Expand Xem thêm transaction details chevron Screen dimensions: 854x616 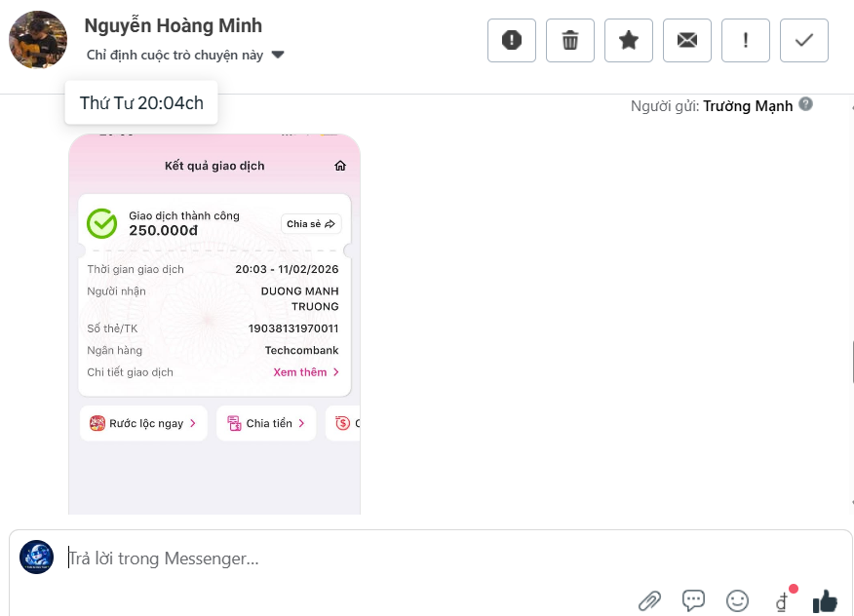[306, 371]
